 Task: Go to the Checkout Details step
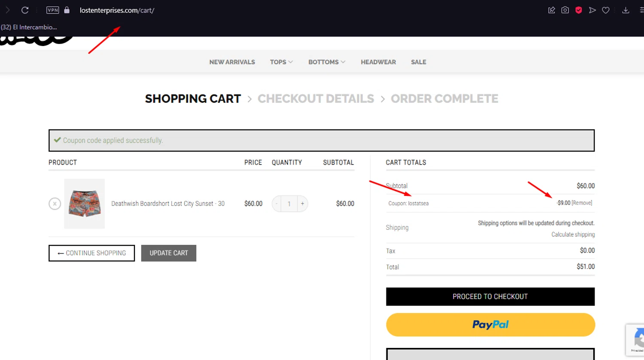click(316, 98)
